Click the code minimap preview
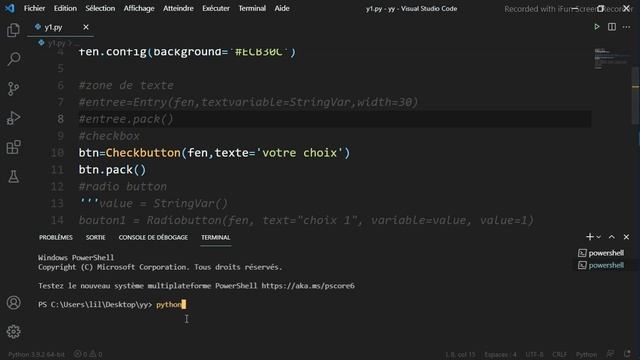The width and height of the screenshot is (640, 360). point(611,59)
